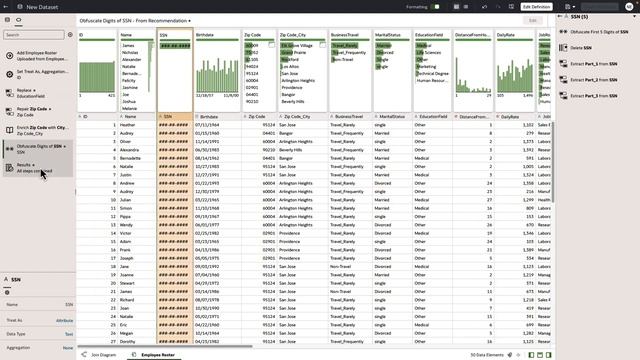Image resolution: width=640 pixels, height=360 pixels.
Task: Click the MaritalStatus column header in table
Action: pyautogui.click(x=392, y=117)
